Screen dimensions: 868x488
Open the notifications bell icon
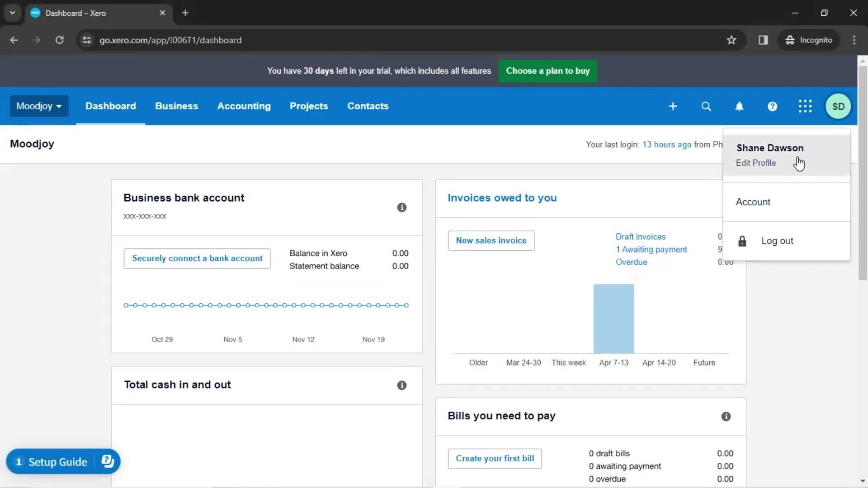(739, 106)
